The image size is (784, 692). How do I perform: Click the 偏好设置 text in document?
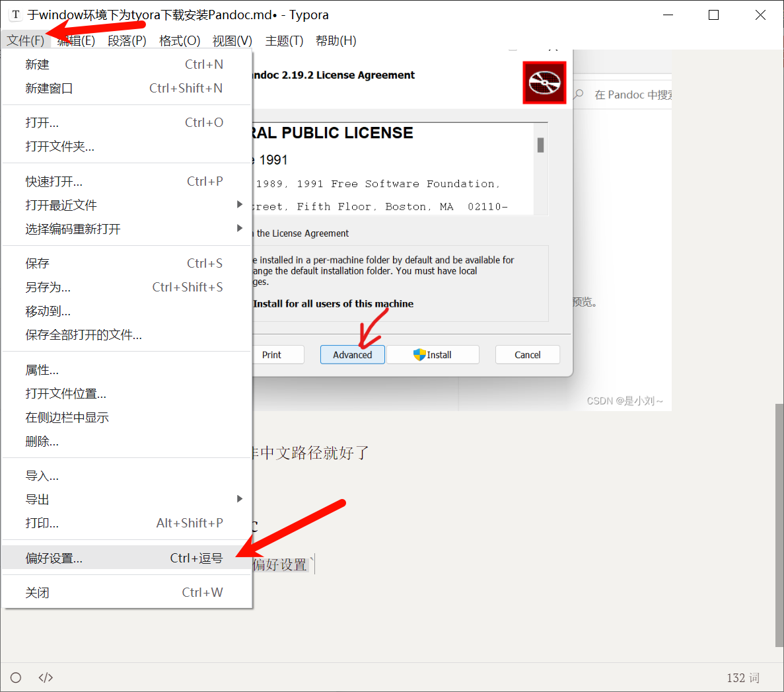280,565
